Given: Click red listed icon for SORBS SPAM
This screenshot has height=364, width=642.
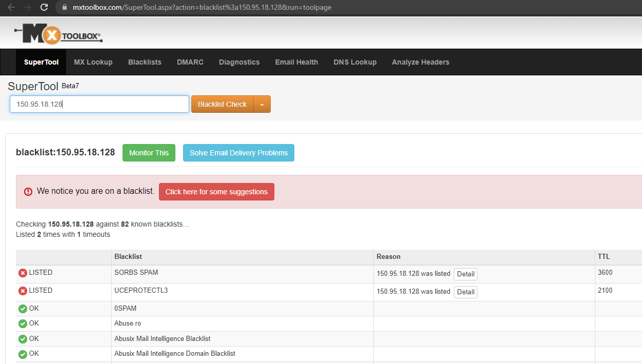Looking at the screenshot, I should (23, 273).
